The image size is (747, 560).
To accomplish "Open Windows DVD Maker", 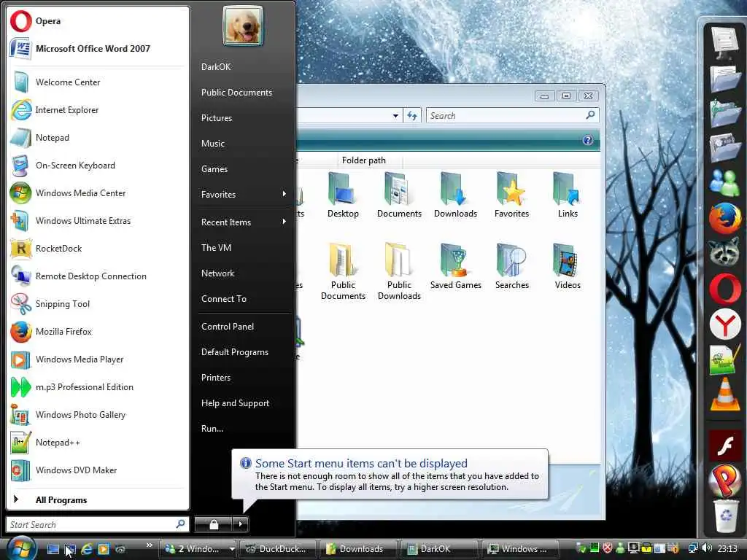I will (97, 470).
